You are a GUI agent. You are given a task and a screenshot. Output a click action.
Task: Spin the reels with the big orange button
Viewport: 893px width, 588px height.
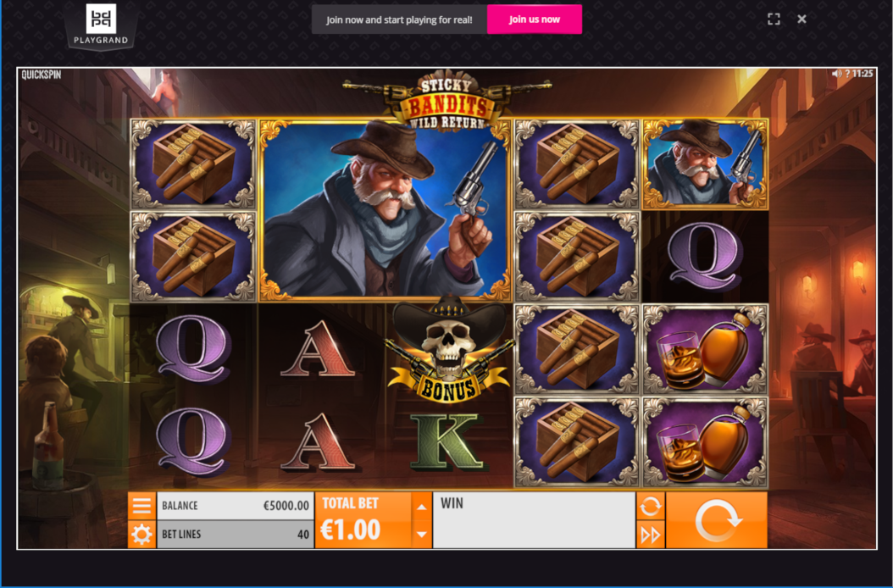(717, 519)
